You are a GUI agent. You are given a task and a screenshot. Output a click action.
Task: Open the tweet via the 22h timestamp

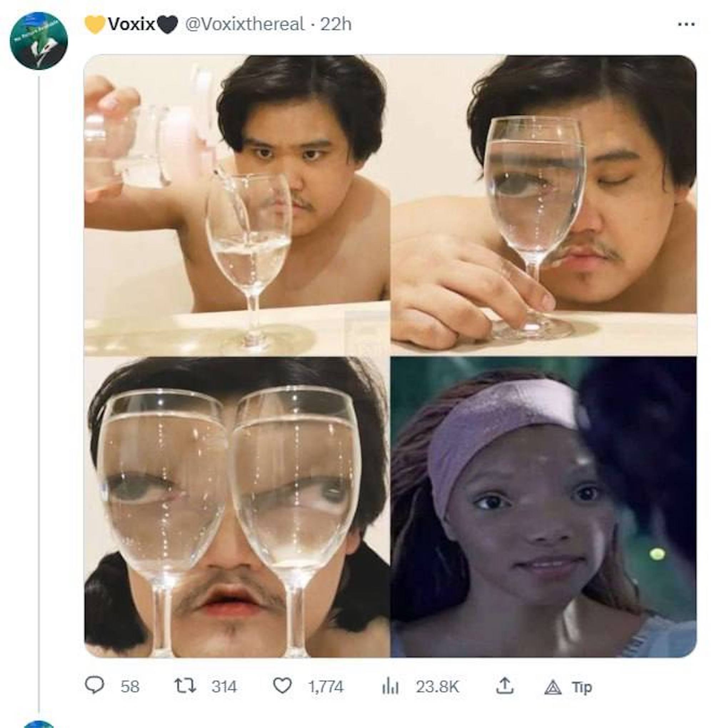tap(336, 25)
